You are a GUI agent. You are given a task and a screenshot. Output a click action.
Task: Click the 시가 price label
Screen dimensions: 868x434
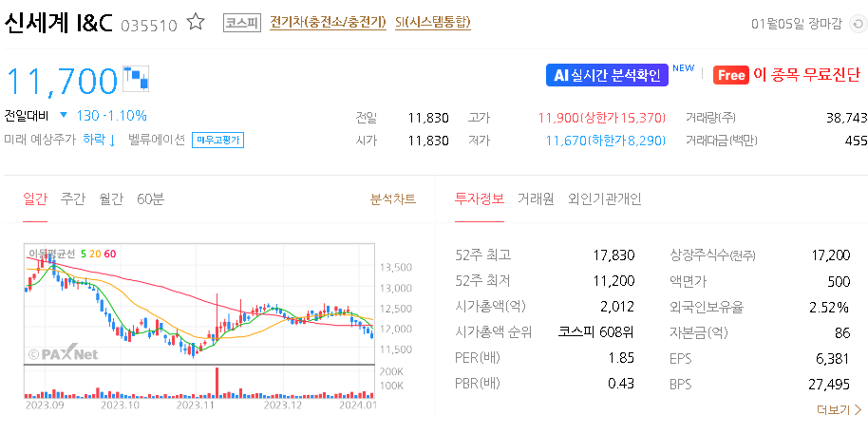click(366, 141)
